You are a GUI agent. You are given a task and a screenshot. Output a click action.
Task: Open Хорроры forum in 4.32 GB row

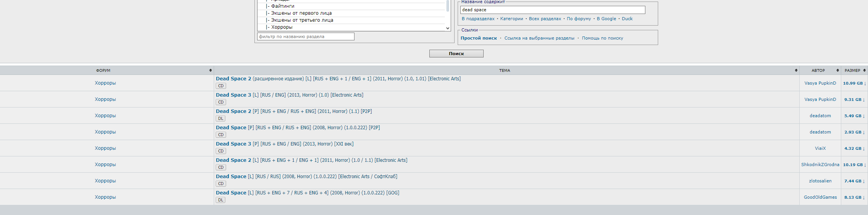coord(105,148)
